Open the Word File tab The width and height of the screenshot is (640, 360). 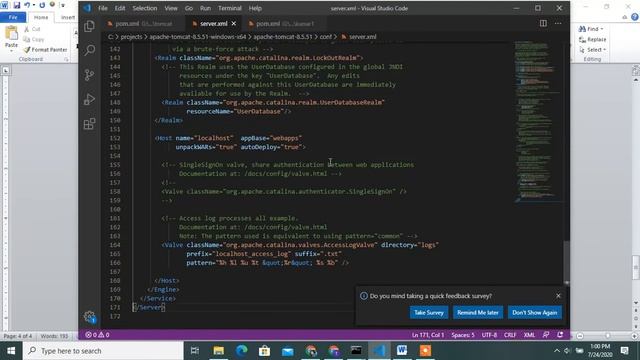click(13, 17)
